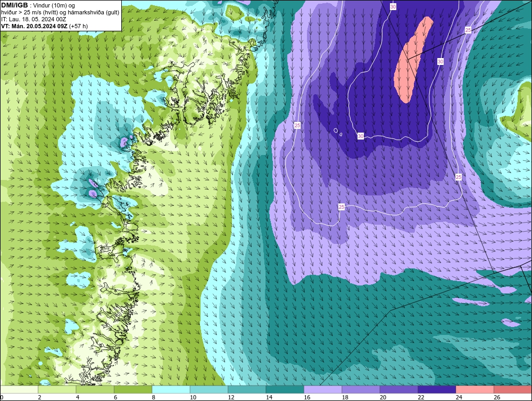Click the '(+57 h)' forecast offset text

78,26
